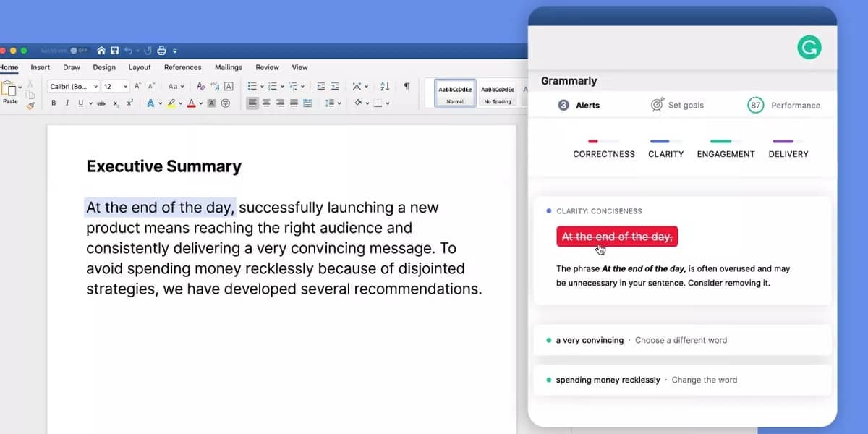Screen dimensions: 868x434
Task: Open the Draw ribbon tab
Action: (x=72, y=67)
